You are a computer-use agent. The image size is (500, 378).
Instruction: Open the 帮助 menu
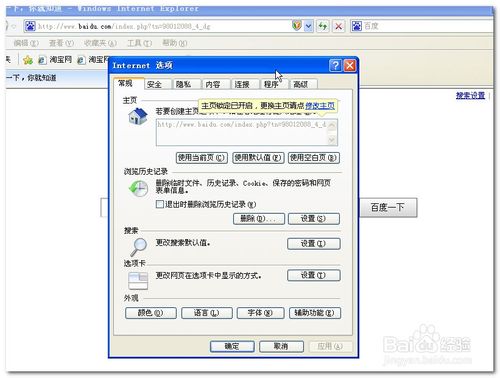175,43
